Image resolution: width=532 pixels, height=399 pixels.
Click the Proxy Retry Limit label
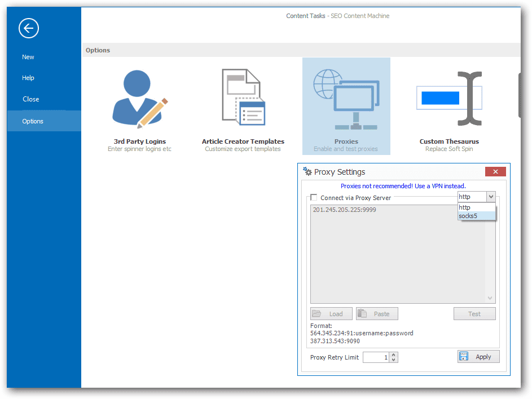click(334, 357)
